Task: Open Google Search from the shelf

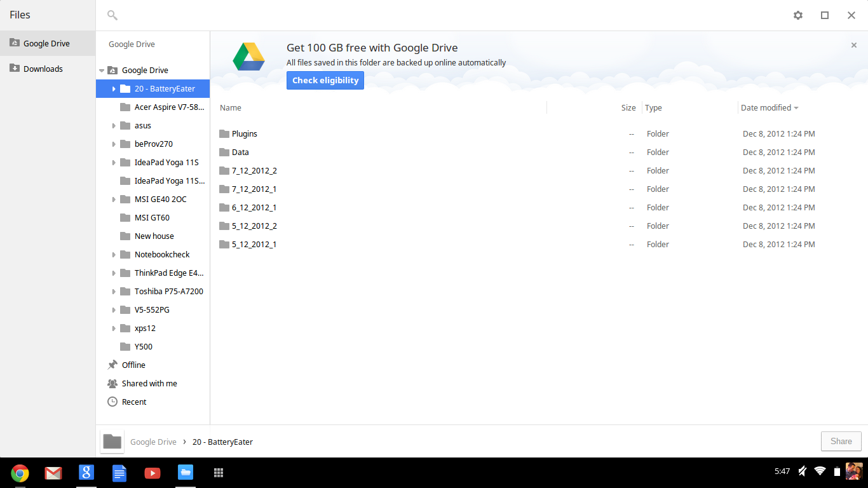Action: point(86,473)
